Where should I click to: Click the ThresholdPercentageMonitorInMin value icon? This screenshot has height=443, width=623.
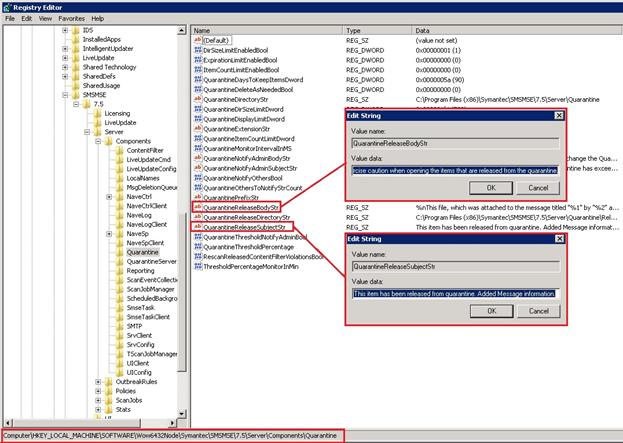coord(197,266)
